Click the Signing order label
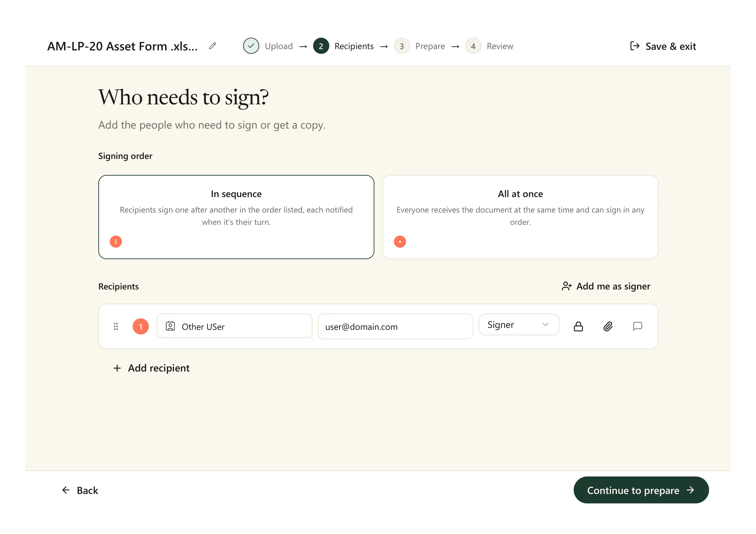 [125, 156]
